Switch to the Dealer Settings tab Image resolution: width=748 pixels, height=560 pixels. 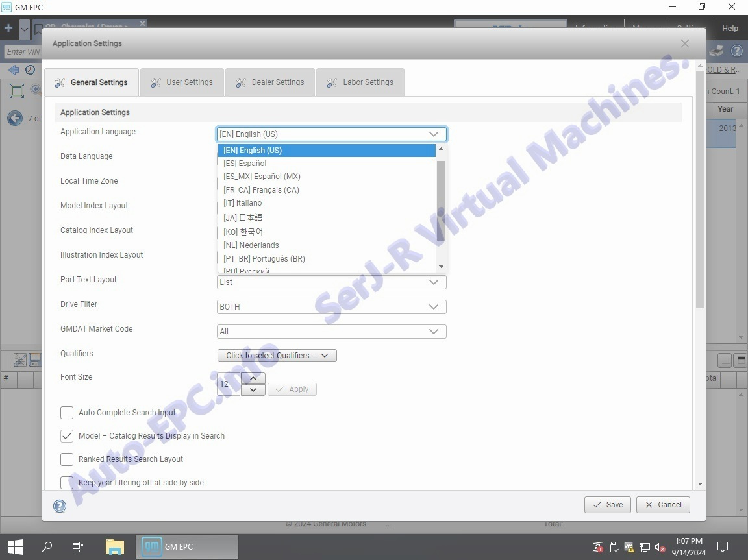point(270,82)
